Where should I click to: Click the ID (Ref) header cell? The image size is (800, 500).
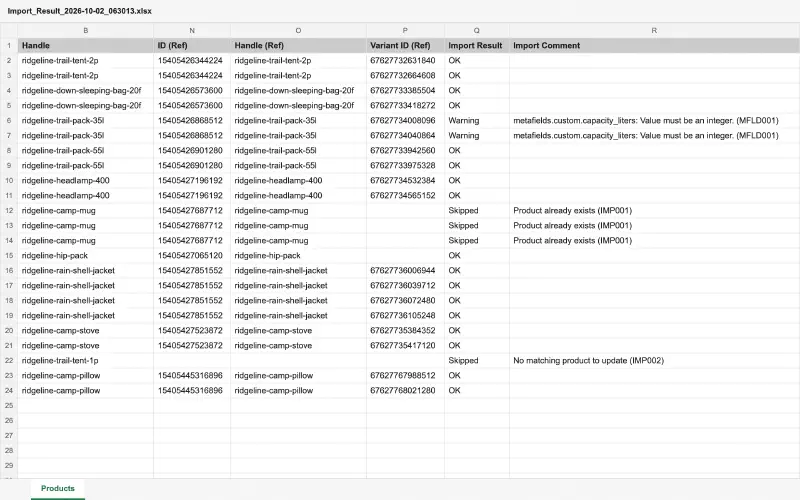pyautogui.click(x=192, y=45)
